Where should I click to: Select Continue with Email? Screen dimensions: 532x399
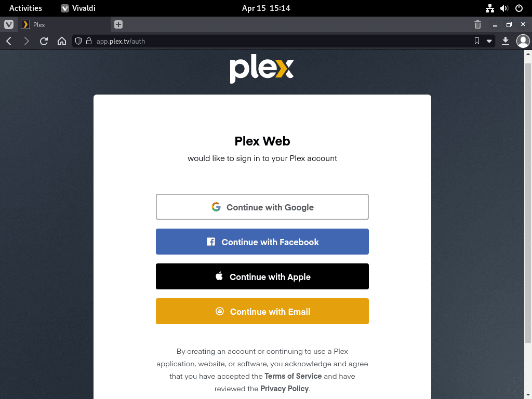pyautogui.click(x=262, y=311)
